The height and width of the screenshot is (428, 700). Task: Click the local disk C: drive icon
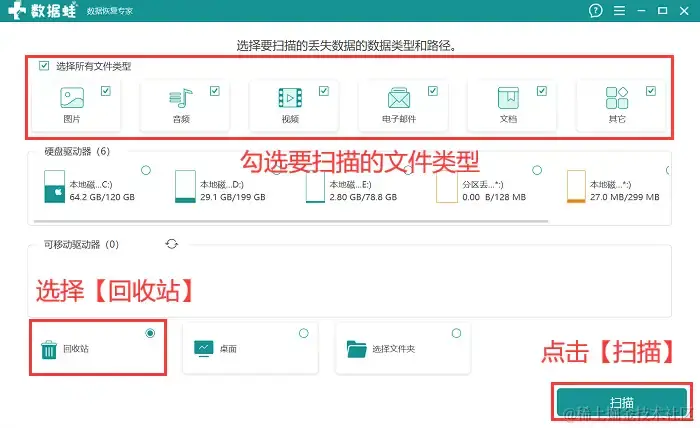[54, 187]
